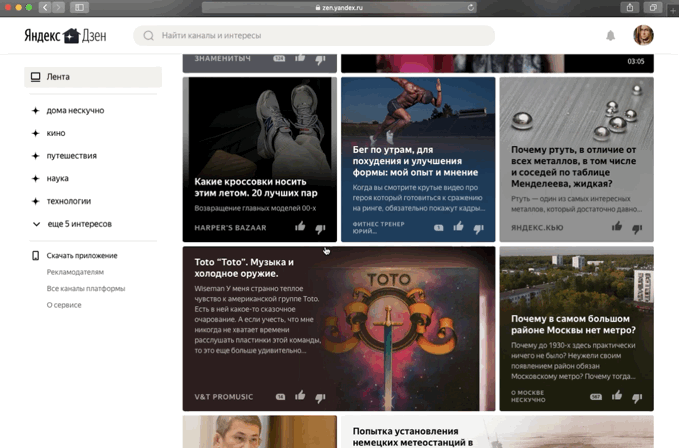Open comments on the Toto article

click(x=280, y=397)
